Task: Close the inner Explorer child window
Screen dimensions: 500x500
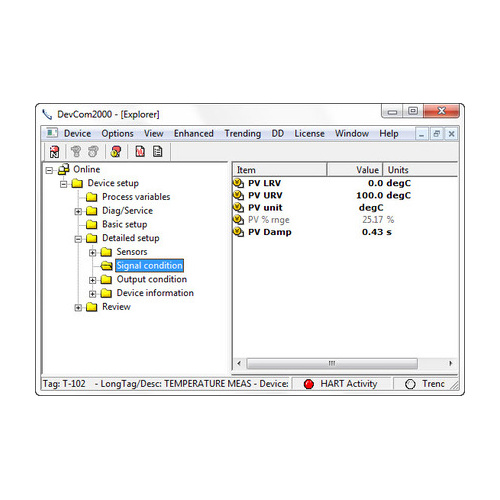Action: click(451, 134)
